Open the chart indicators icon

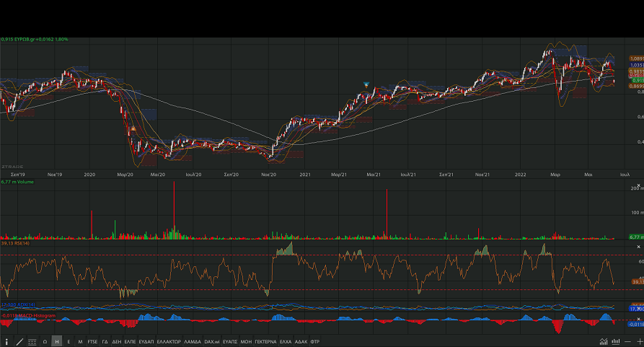[603, 341]
